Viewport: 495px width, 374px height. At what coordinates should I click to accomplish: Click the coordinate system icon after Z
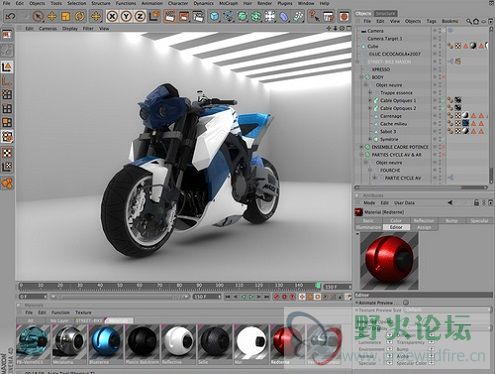pyautogui.click(x=154, y=16)
